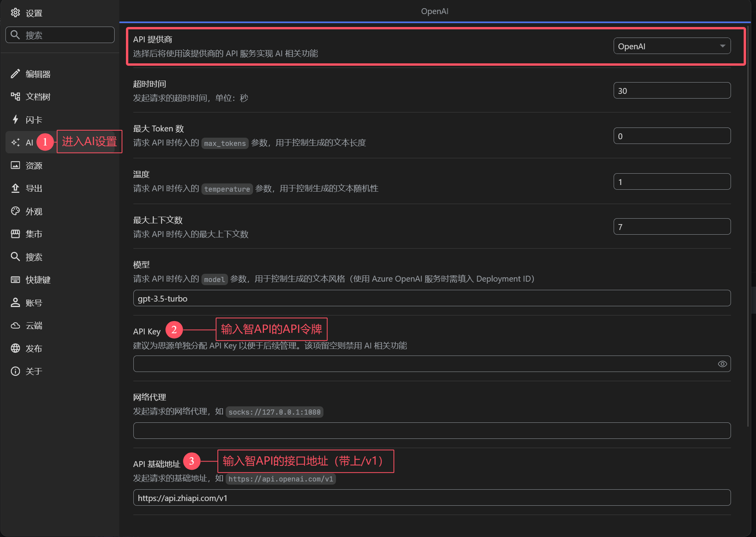This screenshot has height=537, width=756.
Task: Open 导出 settings section
Action: pyautogui.click(x=61, y=188)
